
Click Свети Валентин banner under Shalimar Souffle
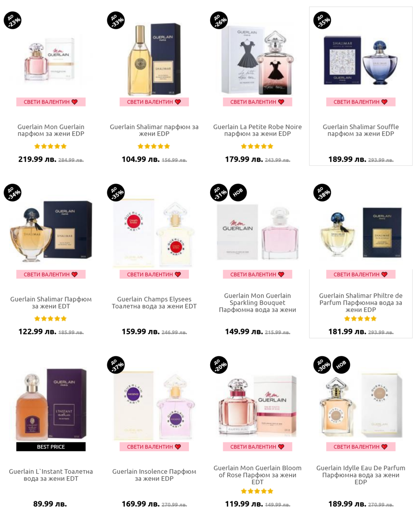360,102
